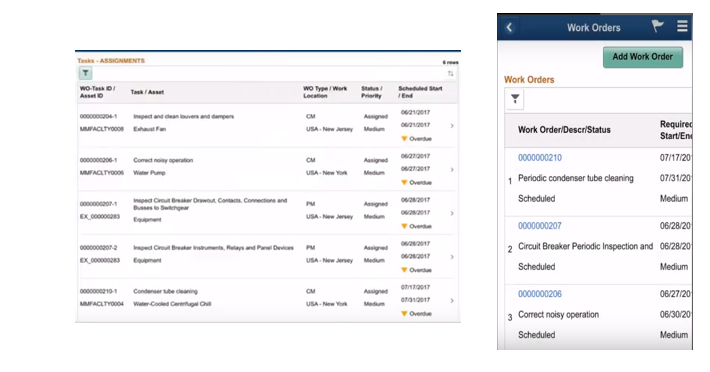Select 'Inspect and clean louvers and dampers' task
The image size is (710, 372).
(183, 116)
